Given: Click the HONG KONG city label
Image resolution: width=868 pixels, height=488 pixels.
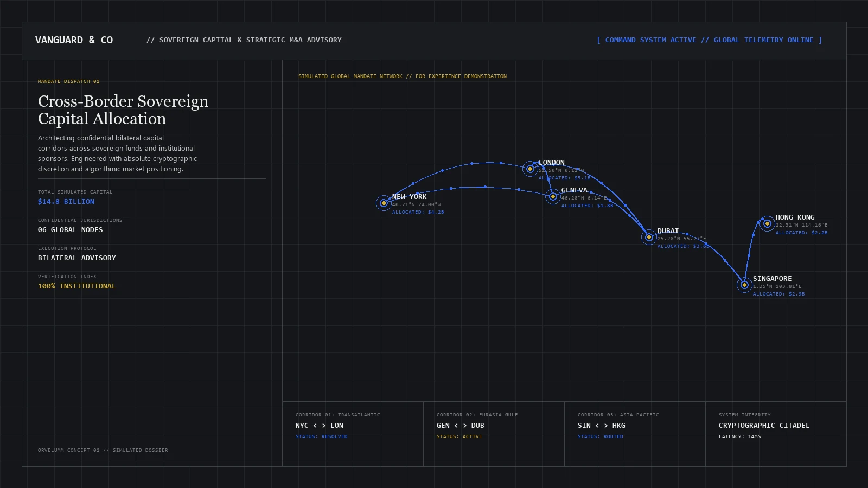Looking at the screenshot, I should (795, 217).
